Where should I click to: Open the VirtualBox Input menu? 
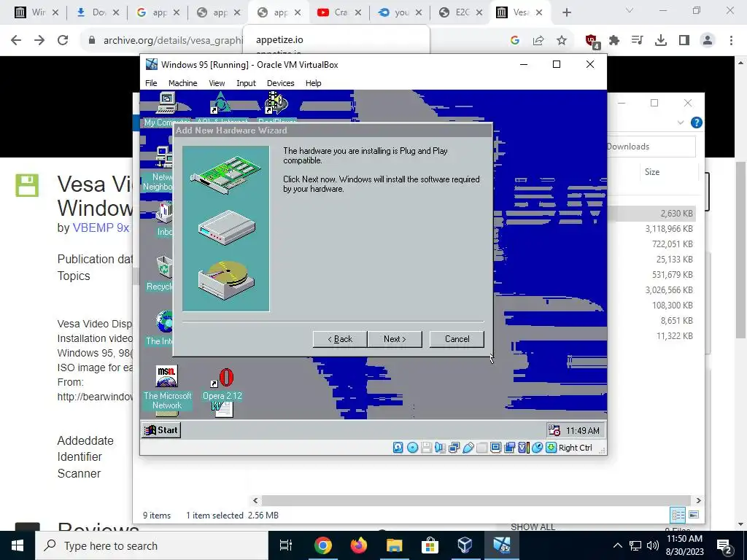[246, 83]
